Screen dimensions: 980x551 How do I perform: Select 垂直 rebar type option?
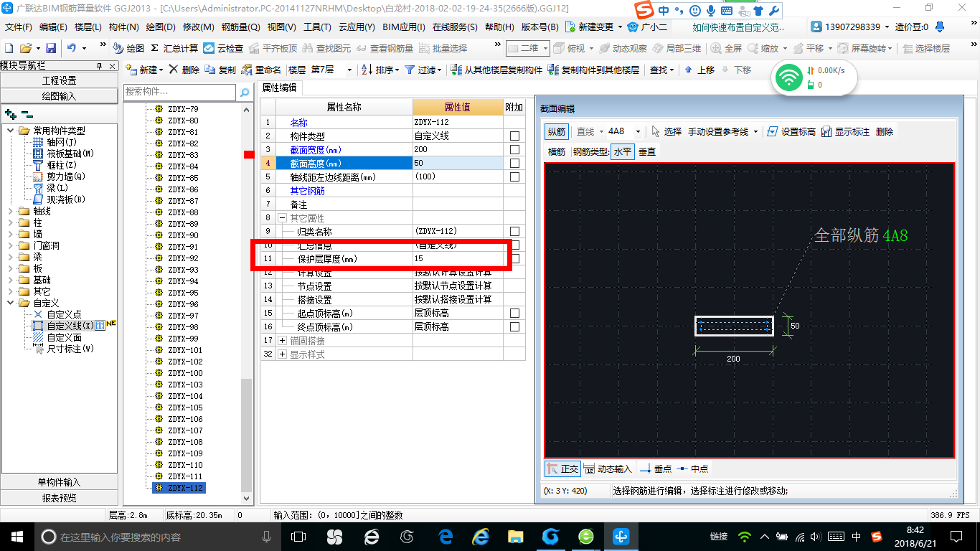coord(647,152)
